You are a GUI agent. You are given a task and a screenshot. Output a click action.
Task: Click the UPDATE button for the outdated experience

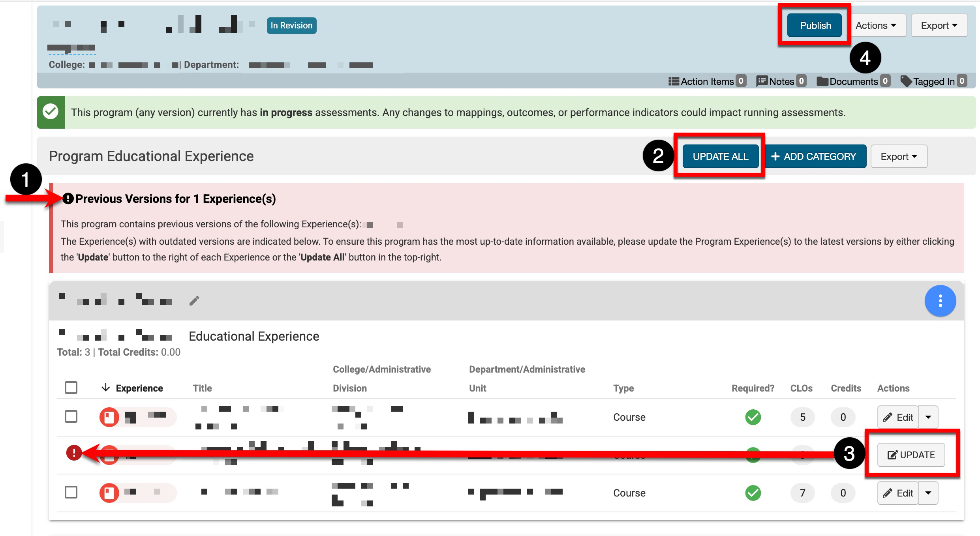point(911,455)
